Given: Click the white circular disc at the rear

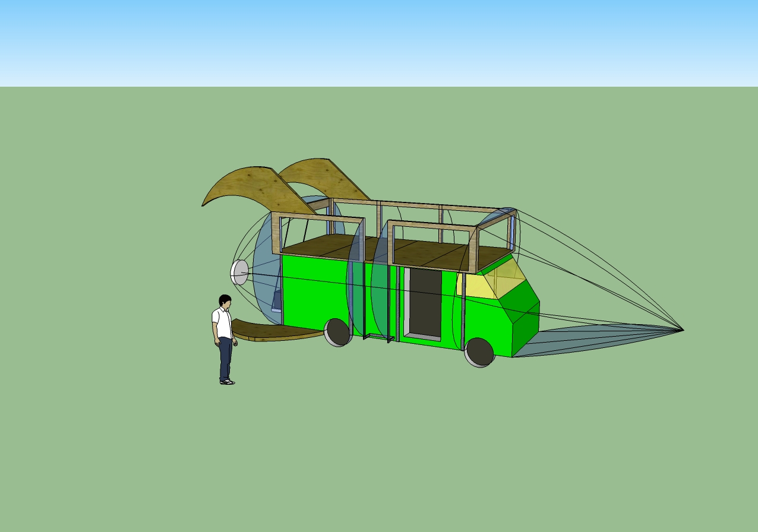Looking at the screenshot, I should pyautogui.click(x=239, y=272).
